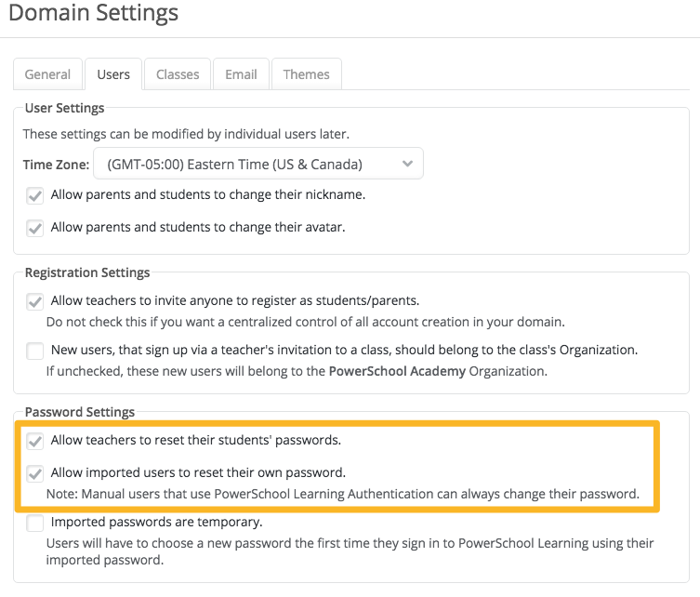Viewport: 700px width, 597px height.
Task: Click the Time Zone field label
Action: 56,165
